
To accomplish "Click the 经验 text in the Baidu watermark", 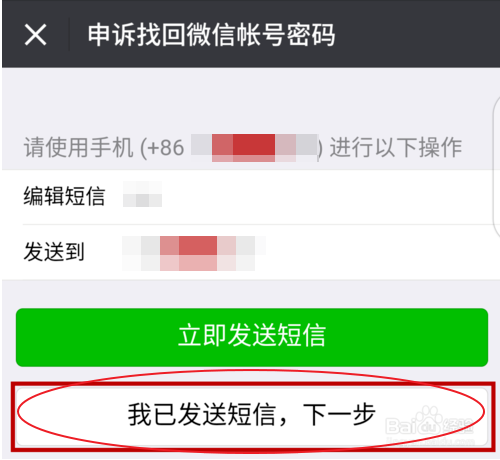I will tap(458, 426).
